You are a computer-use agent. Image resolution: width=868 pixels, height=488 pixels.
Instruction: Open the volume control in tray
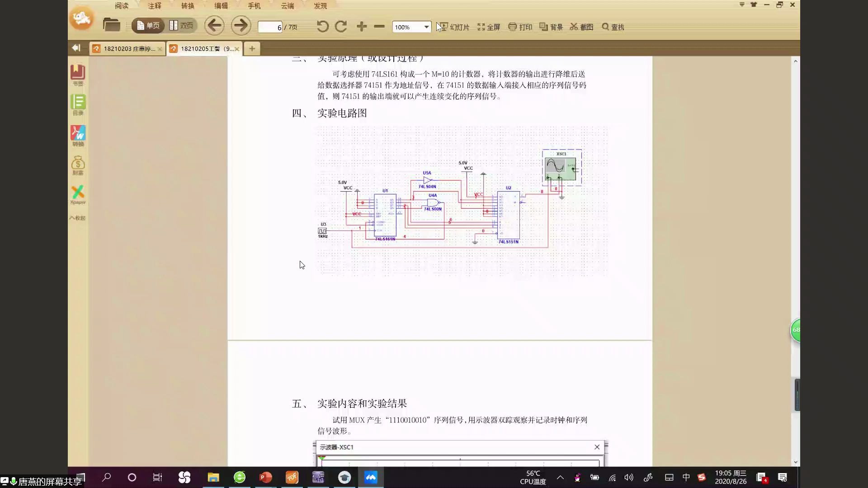tap(629, 477)
